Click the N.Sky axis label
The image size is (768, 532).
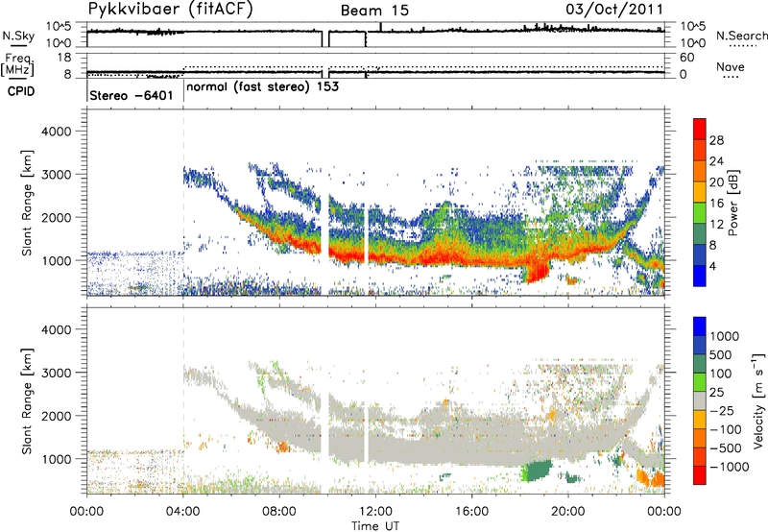click(x=18, y=36)
